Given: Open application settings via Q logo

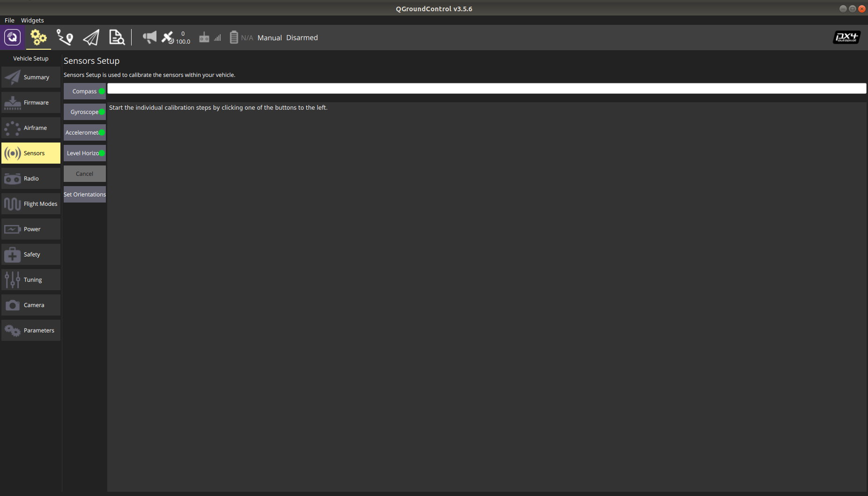Looking at the screenshot, I should pyautogui.click(x=13, y=38).
